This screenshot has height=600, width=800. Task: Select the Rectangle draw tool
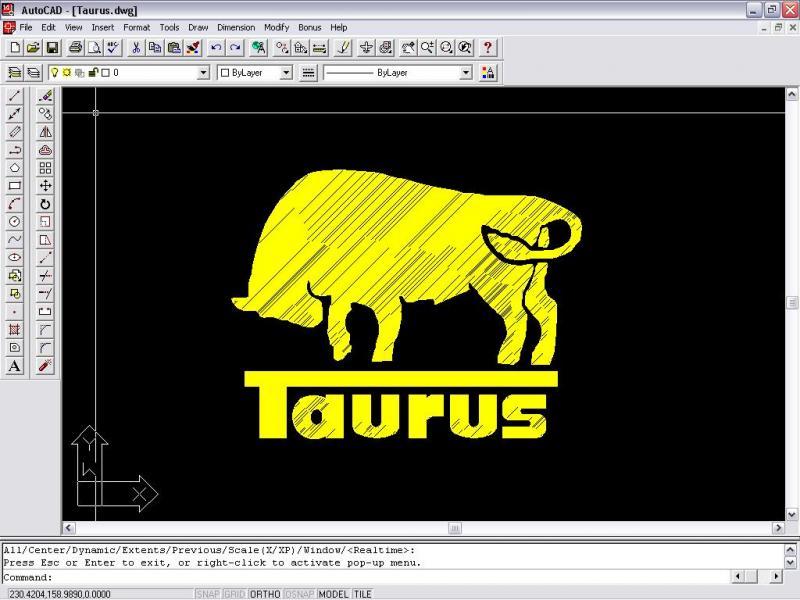pos(15,185)
